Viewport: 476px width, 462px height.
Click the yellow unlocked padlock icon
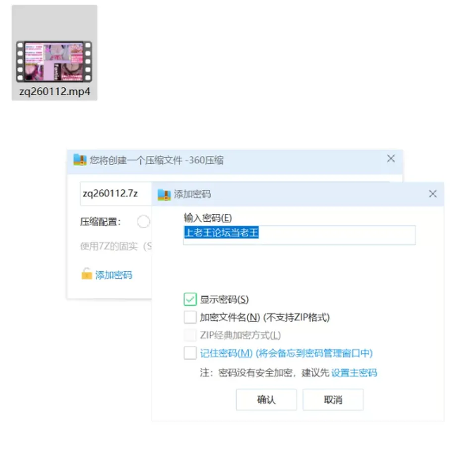86,273
